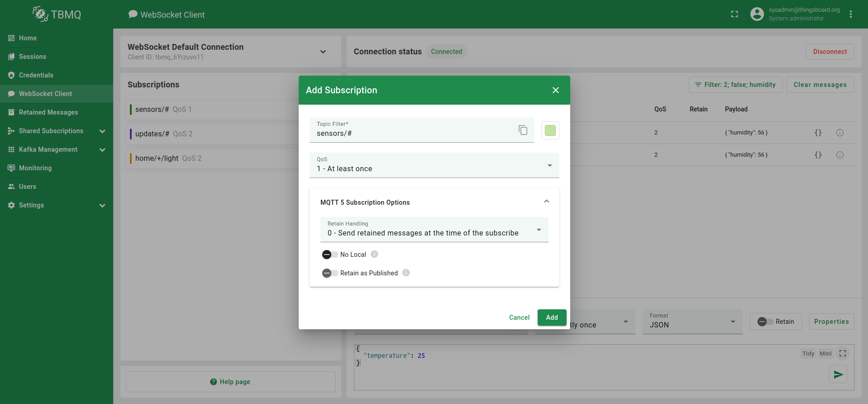Pick the green subscription color swatch

click(550, 130)
